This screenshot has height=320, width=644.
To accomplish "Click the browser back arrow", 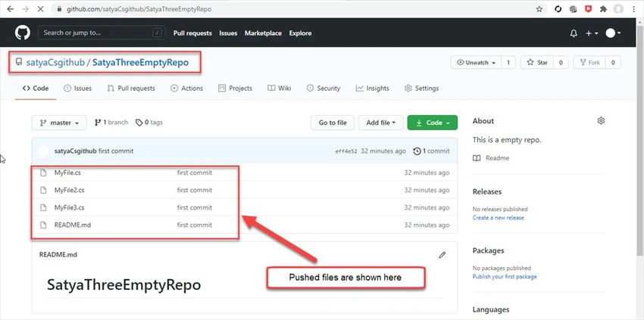I will [11, 8].
